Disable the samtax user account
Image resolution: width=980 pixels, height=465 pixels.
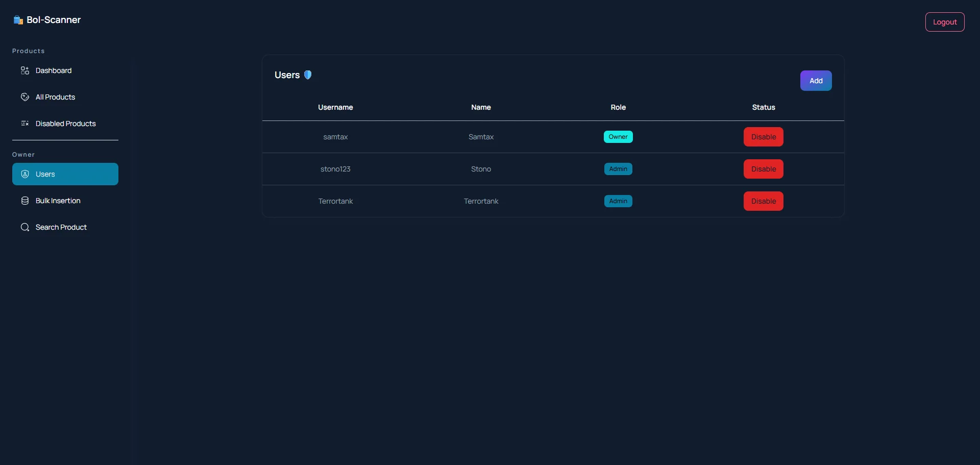763,137
